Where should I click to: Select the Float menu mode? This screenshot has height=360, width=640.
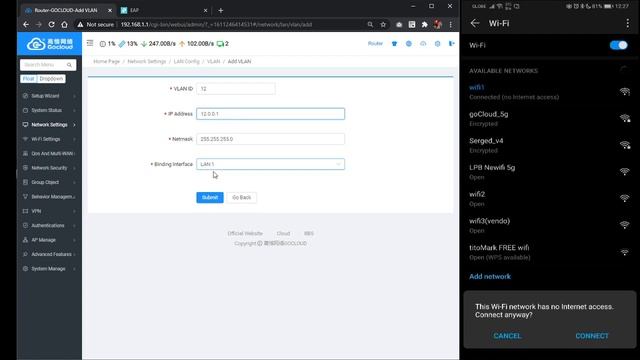coord(29,78)
